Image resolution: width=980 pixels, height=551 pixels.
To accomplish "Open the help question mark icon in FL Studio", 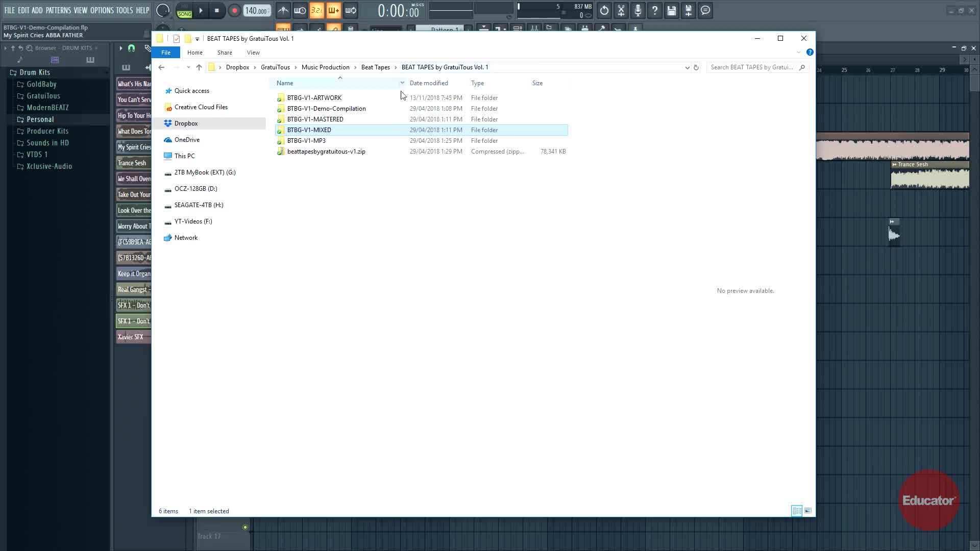I will point(655,11).
